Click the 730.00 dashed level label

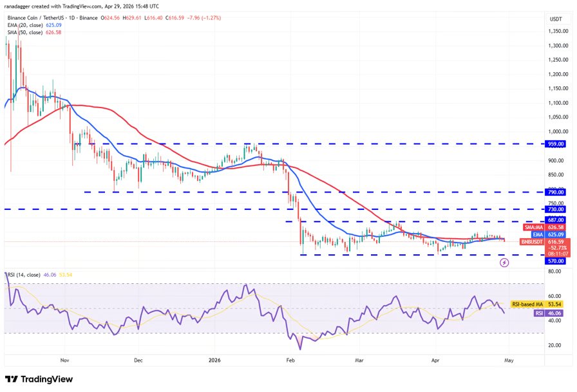(x=556, y=209)
